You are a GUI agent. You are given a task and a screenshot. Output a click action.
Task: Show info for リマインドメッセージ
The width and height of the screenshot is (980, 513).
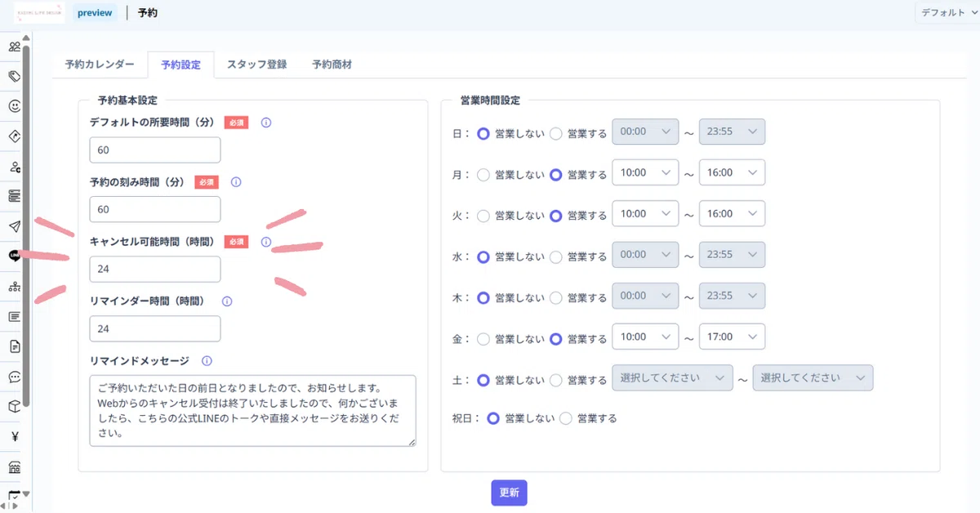[x=207, y=360]
